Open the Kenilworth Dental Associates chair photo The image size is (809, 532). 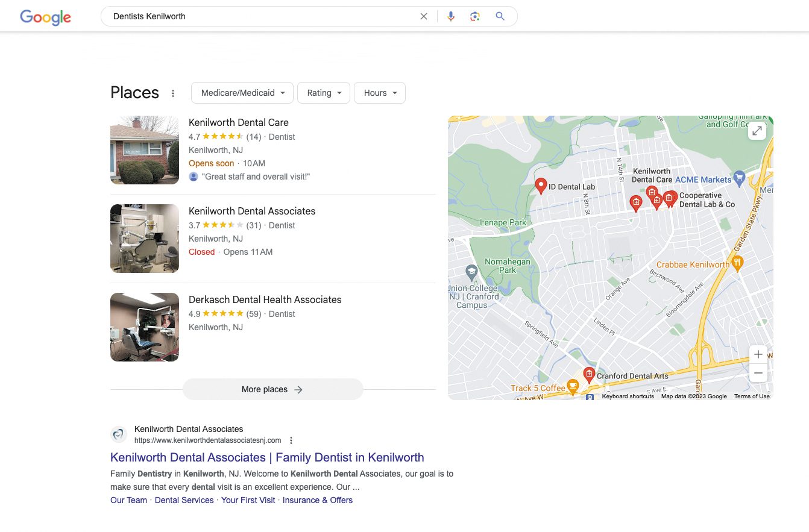145,239
